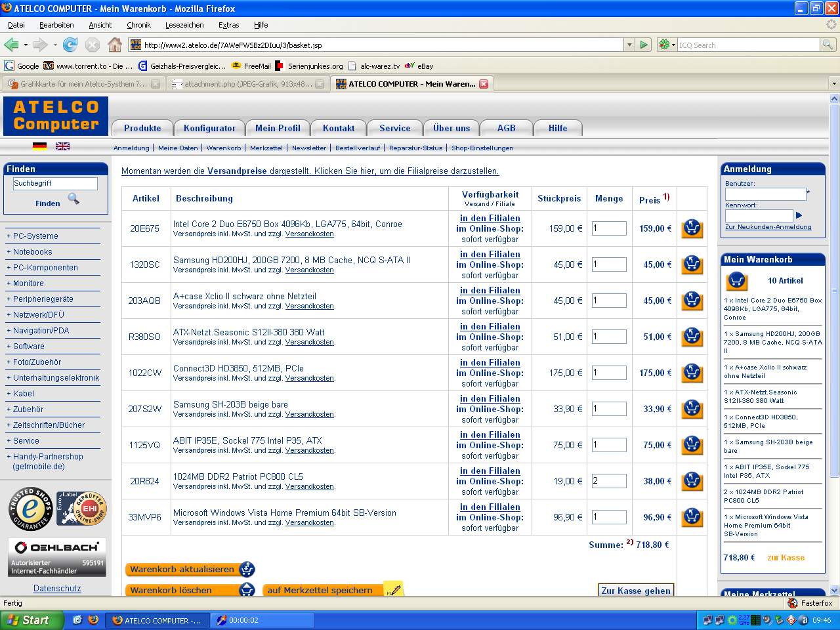840x630 pixels.
Task: Click the cart icon for ABIT IP35E row
Action: pos(692,445)
